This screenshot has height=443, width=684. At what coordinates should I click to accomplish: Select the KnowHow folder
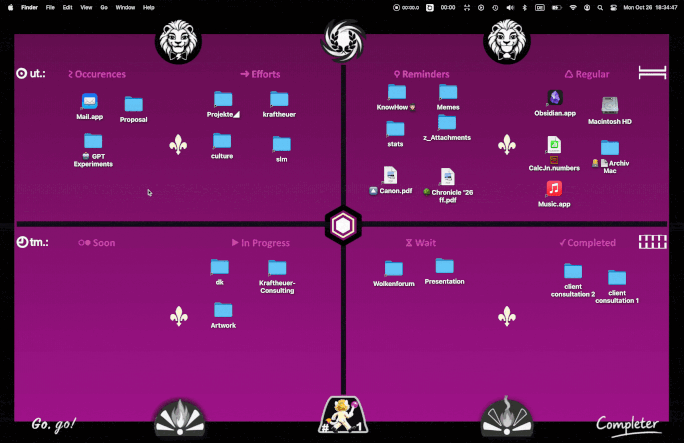click(x=397, y=92)
